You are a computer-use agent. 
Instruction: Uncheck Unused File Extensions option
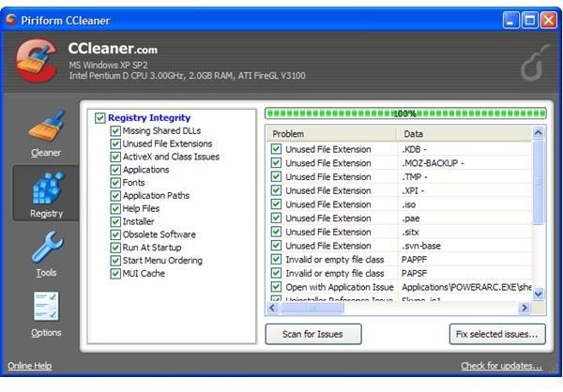point(115,143)
